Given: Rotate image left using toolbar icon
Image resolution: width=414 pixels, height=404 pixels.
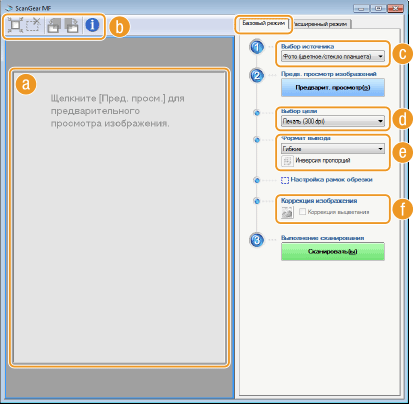Looking at the screenshot, I should (54, 25).
